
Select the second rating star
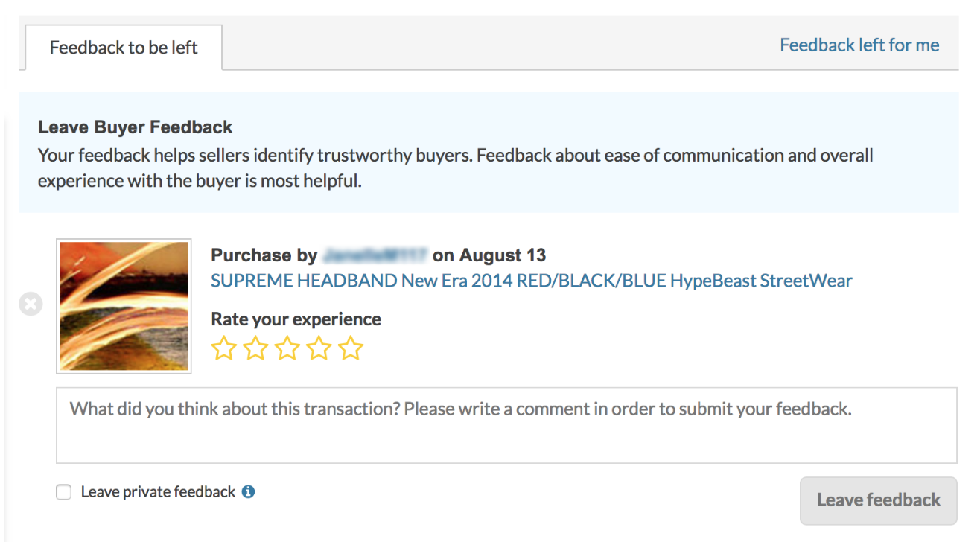click(x=255, y=348)
